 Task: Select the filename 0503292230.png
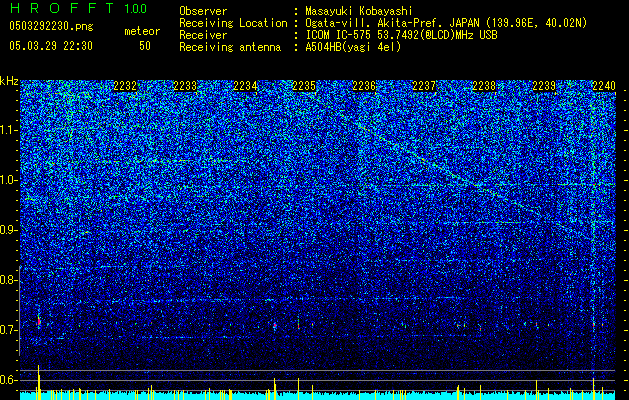tap(51, 26)
